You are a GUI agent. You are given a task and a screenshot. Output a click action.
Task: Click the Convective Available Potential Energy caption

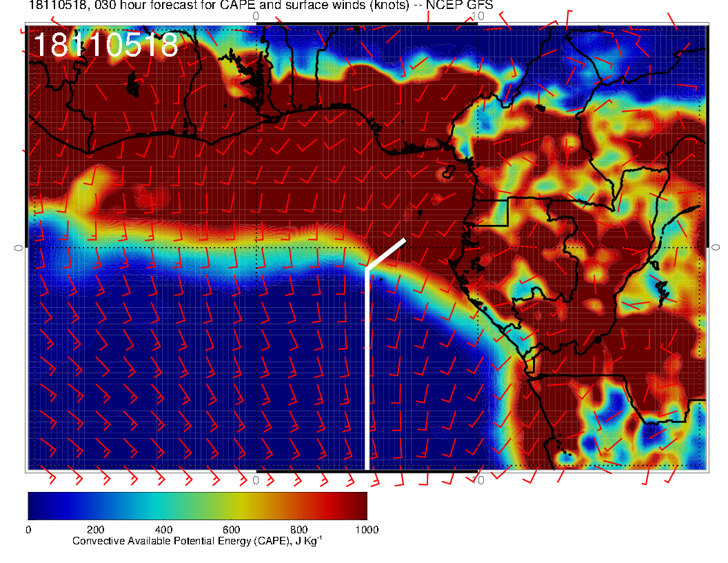click(197, 541)
